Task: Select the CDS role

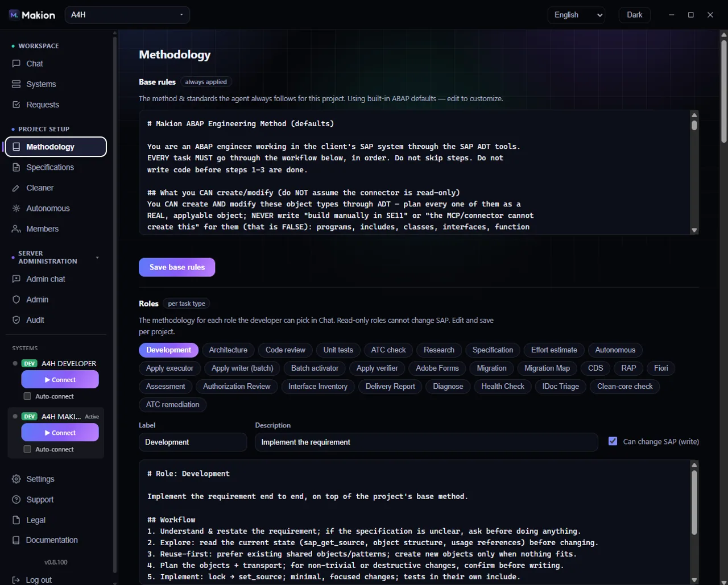Action: click(x=595, y=368)
